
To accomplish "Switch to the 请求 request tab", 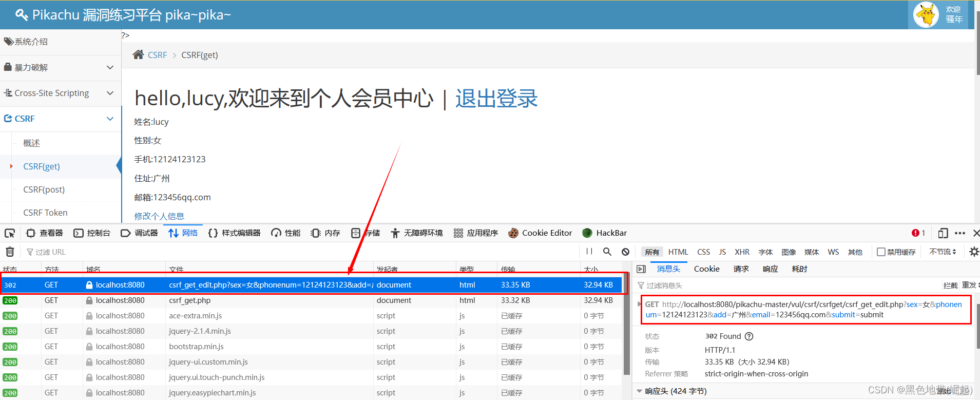I will point(741,269).
